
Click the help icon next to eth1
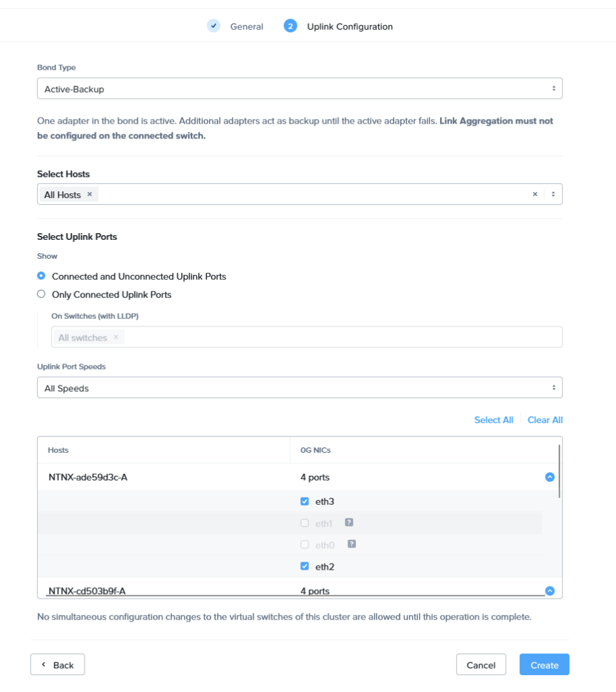[x=350, y=522]
